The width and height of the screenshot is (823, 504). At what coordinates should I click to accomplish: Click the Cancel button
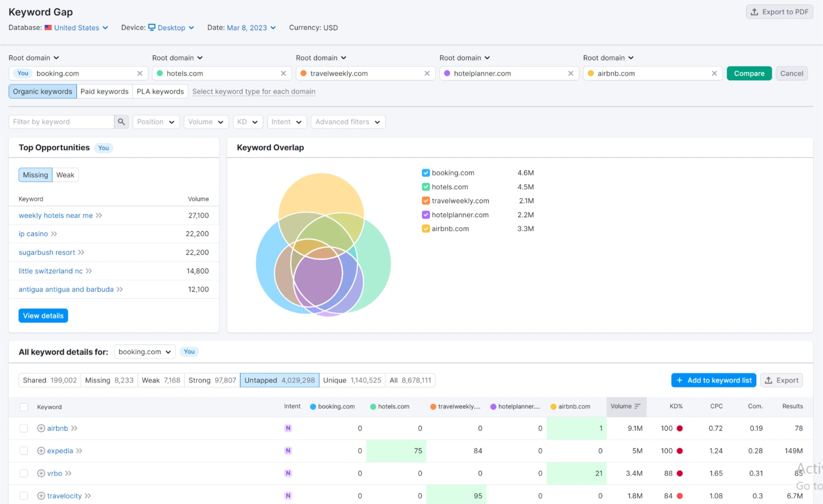click(x=792, y=73)
